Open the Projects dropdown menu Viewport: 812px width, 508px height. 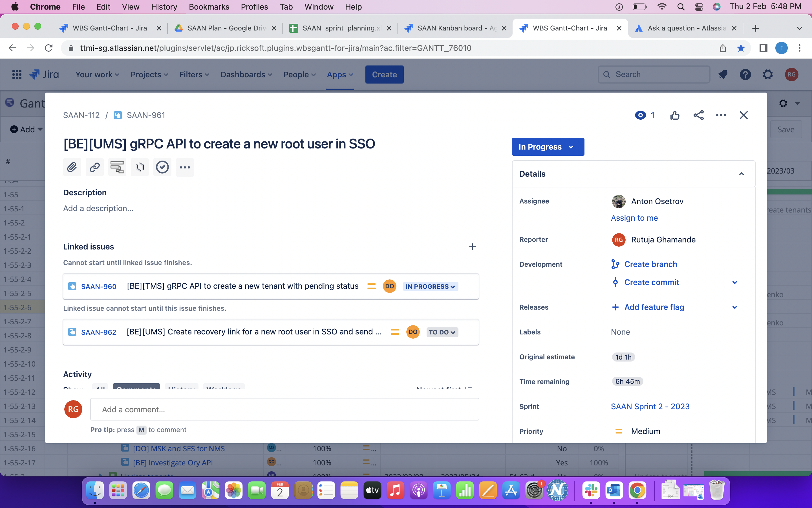pyautogui.click(x=149, y=75)
